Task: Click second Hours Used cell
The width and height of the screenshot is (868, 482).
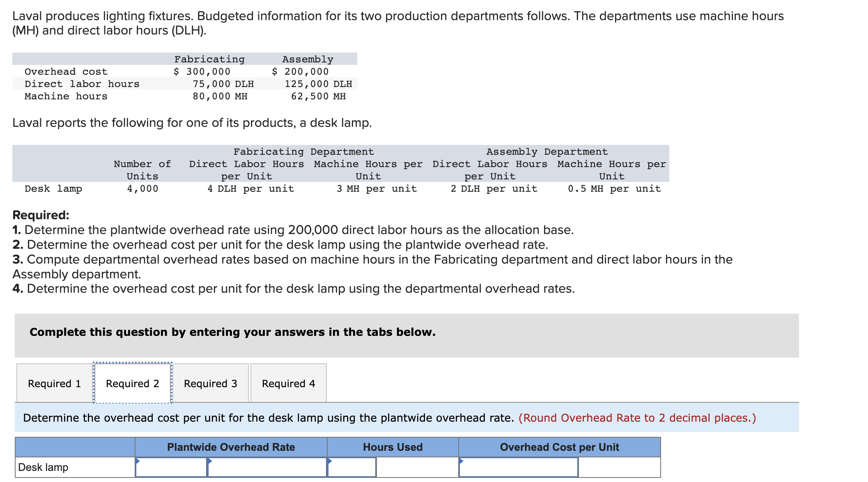Action: [x=417, y=467]
